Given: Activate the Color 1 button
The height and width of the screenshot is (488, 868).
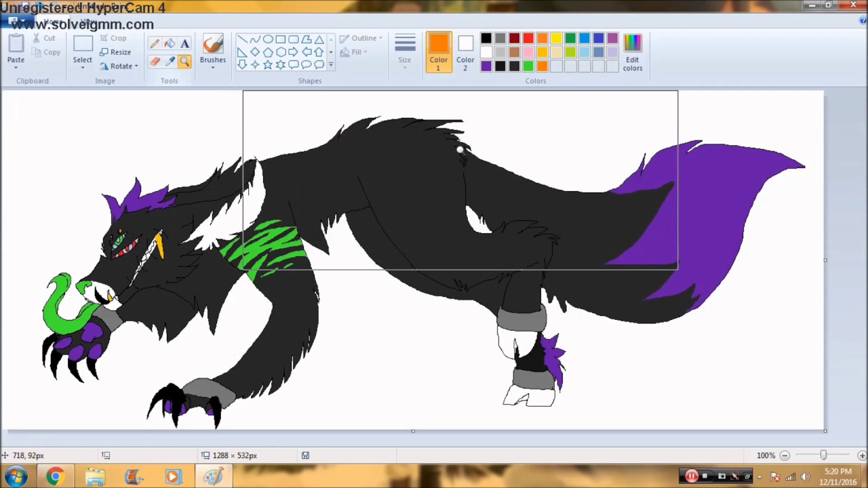Looking at the screenshot, I should coord(439,52).
